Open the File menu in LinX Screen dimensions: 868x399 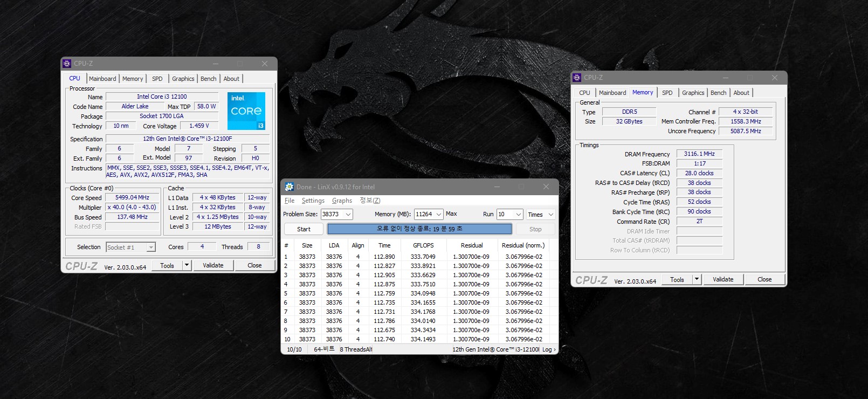point(290,201)
